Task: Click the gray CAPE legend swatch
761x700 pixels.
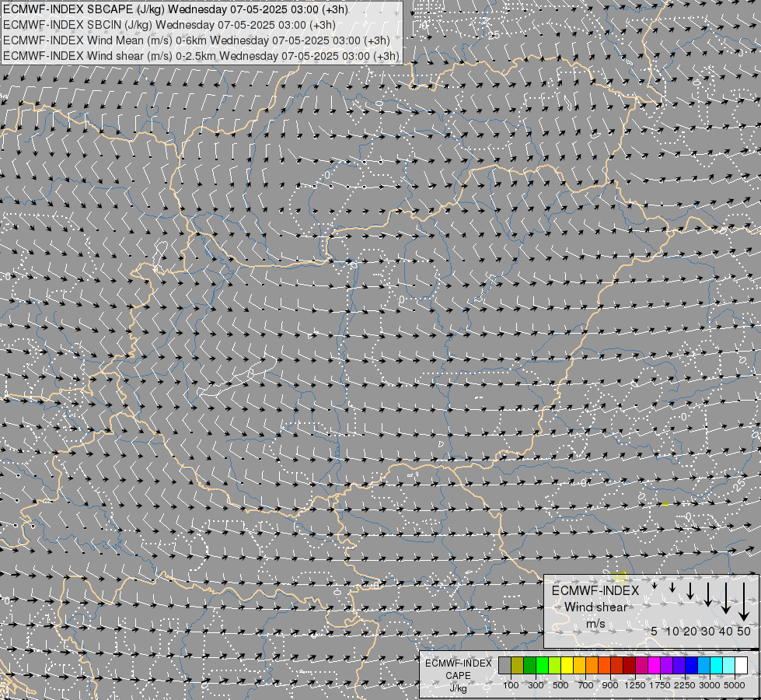Action: coord(504,665)
